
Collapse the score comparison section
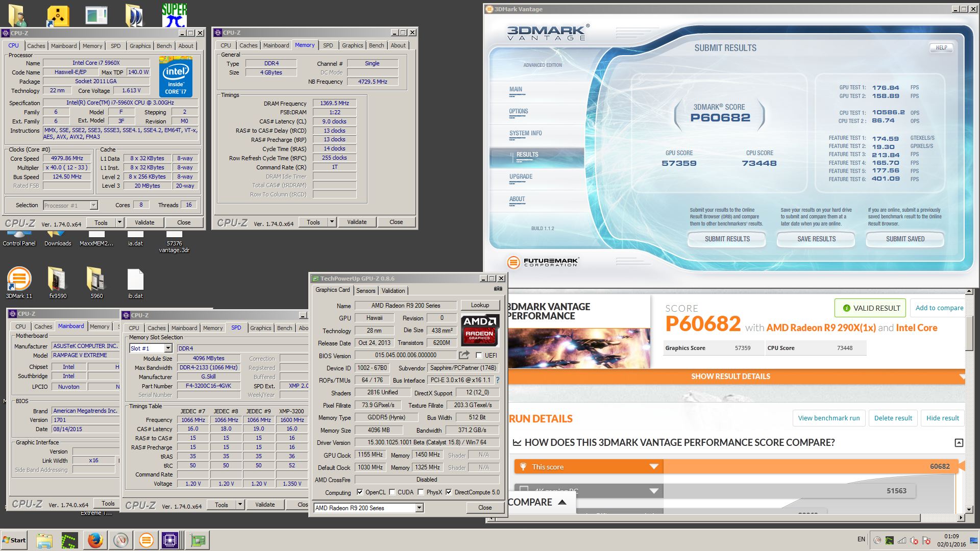(959, 443)
